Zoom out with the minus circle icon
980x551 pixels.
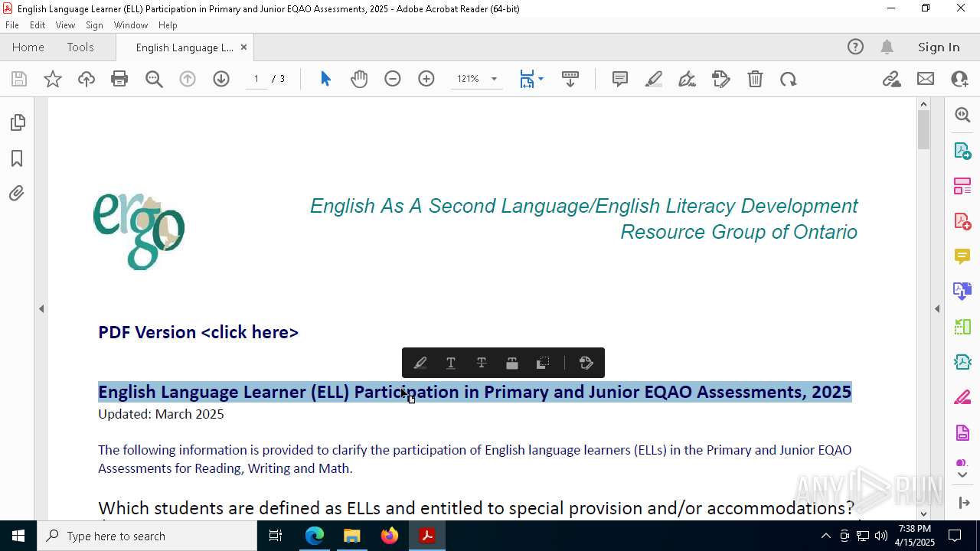click(x=393, y=79)
